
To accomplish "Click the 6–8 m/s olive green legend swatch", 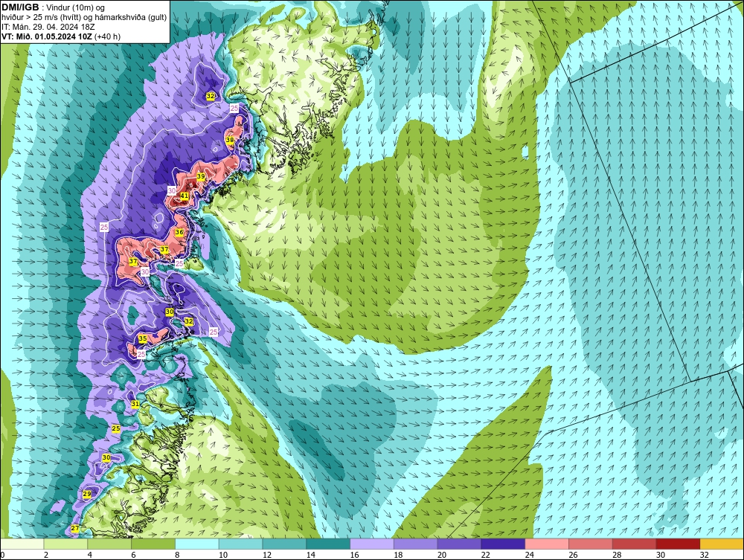I will 153,544.
